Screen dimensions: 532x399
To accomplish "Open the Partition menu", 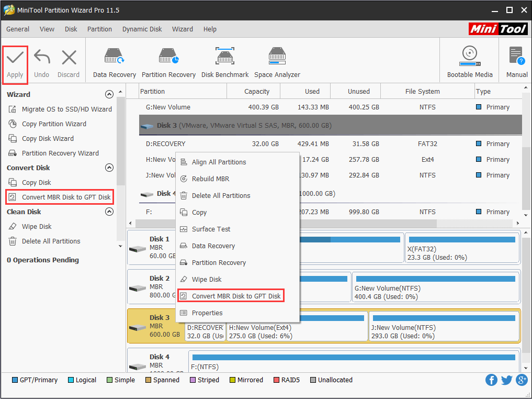I will (99, 29).
